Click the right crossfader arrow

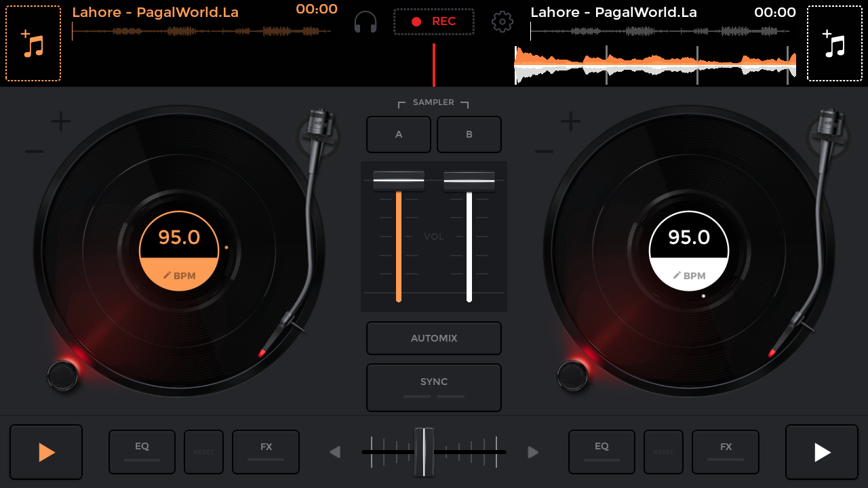pos(533,452)
